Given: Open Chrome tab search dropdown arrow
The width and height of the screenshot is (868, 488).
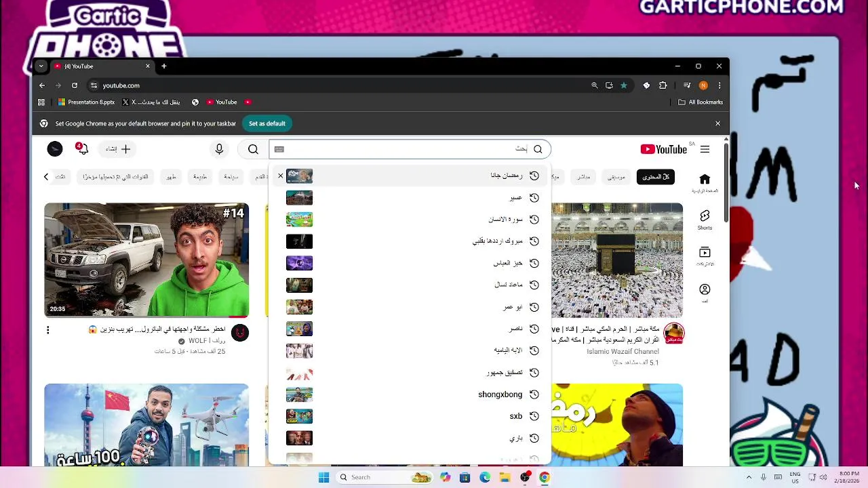Looking at the screenshot, I should tap(41, 66).
